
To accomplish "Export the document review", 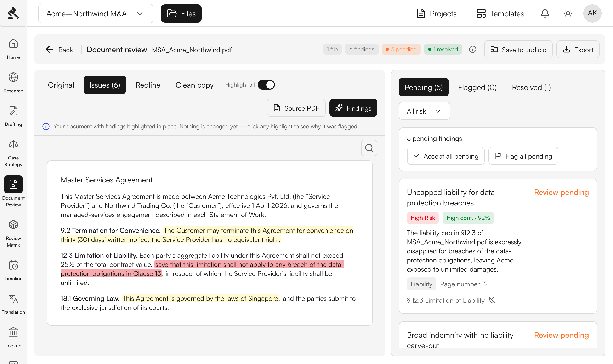I will (x=578, y=50).
